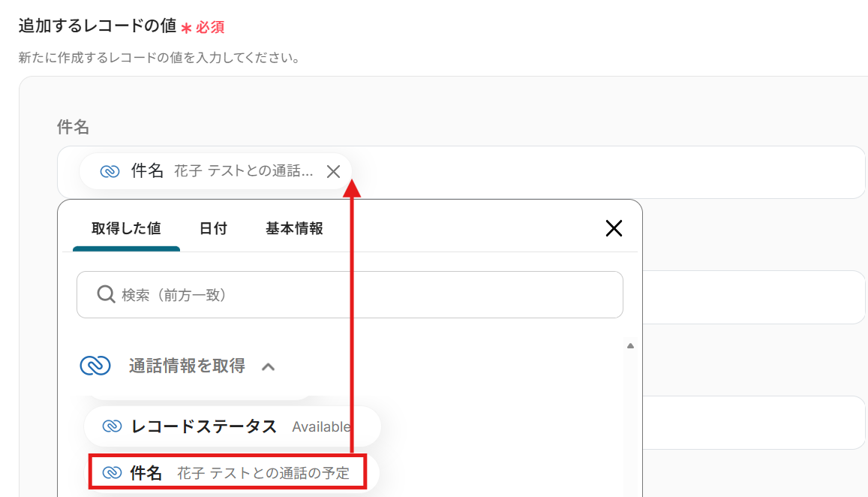
Task: Switch to the 取得した値 tab
Action: (126, 228)
